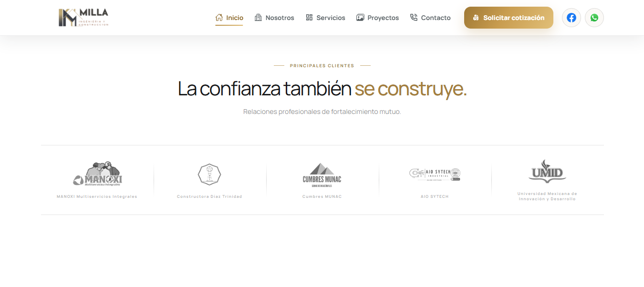This screenshot has height=287, width=644.
Task: Go to the Nosotros menu label
Action: [x=280, y=18]
